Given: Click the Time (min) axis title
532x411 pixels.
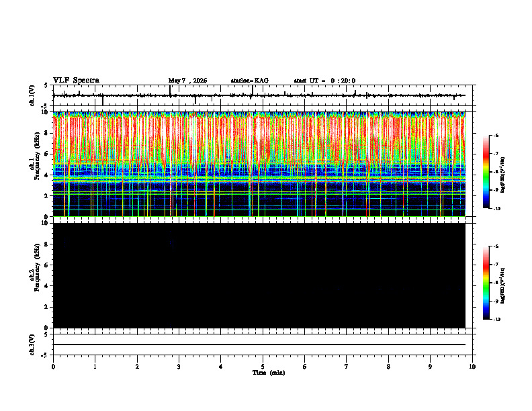Looking at the screenshot, I should click(269, 373).
